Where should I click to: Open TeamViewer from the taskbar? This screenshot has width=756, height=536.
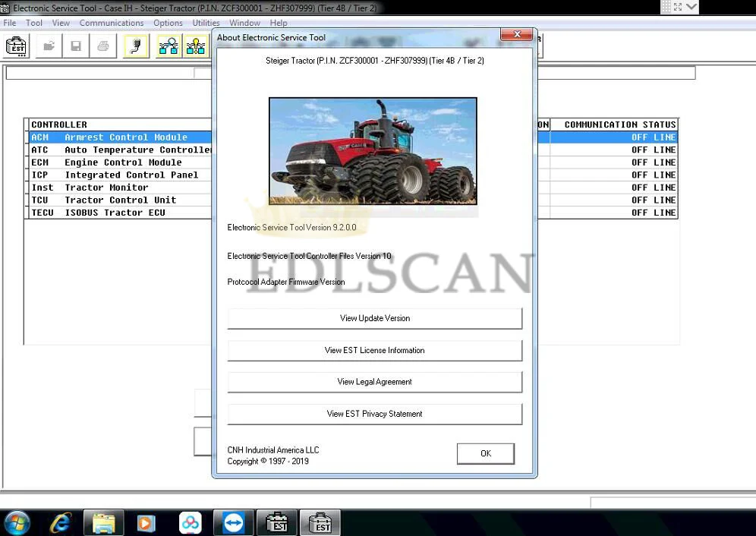click(234, 523)
